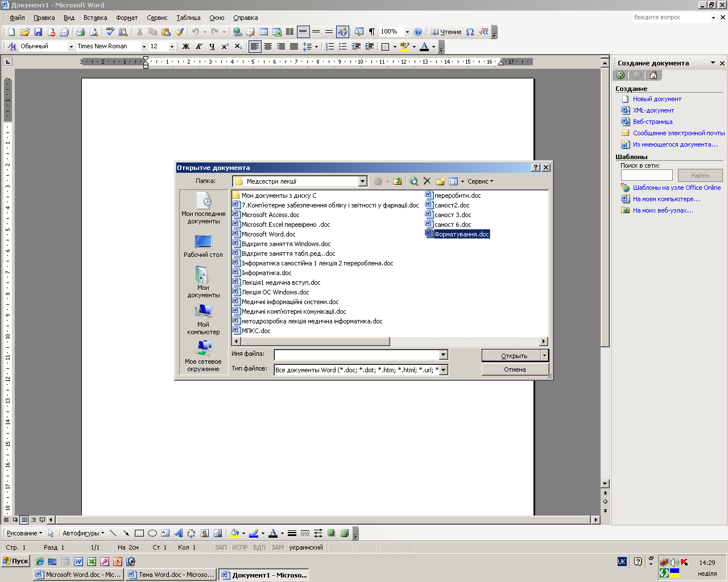This screenshot has height=582, width=728.
Task: Click the Print icon in the Standard toolbar
Action: [x=80, y=32]
